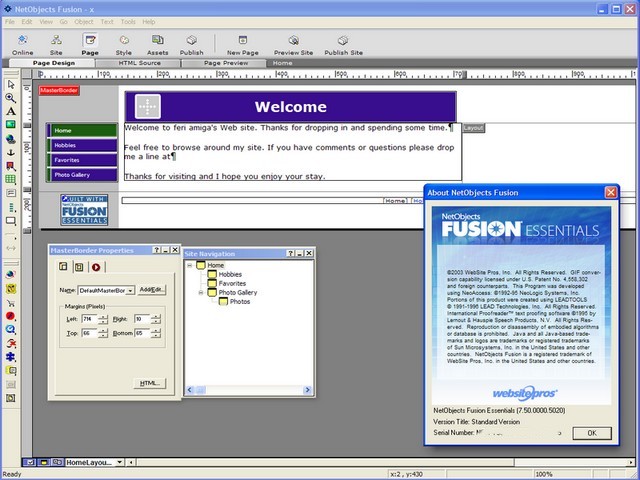Open the MasterBorder Name dropdown
The height and width of the screenshot is (480, 640).
[130, 291]
